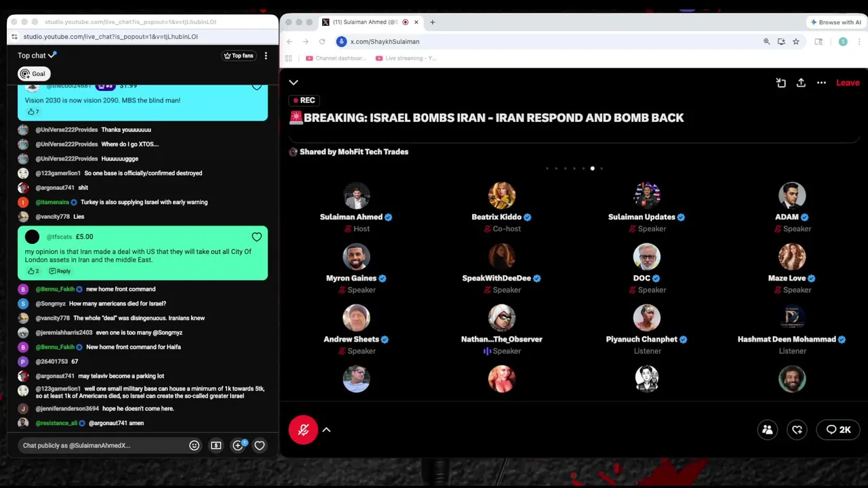Click the dock-out icon beside share
868x488 pixels.
point(781,83)
